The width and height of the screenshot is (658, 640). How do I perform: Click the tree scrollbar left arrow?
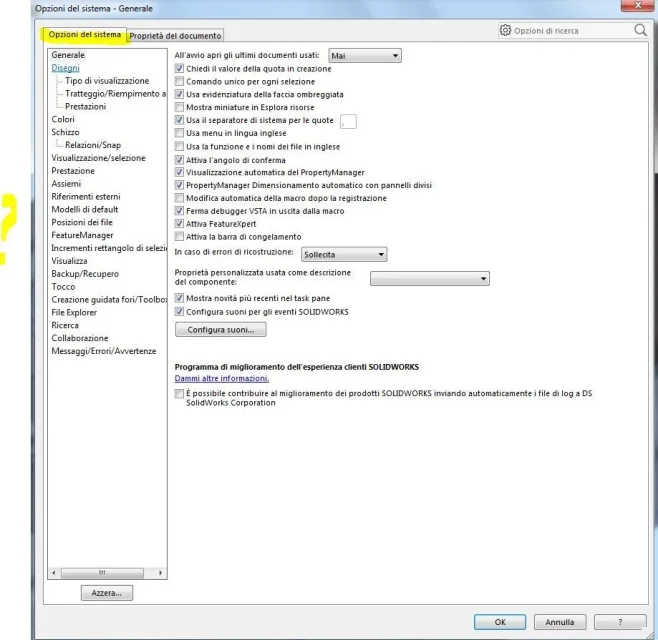54,573
